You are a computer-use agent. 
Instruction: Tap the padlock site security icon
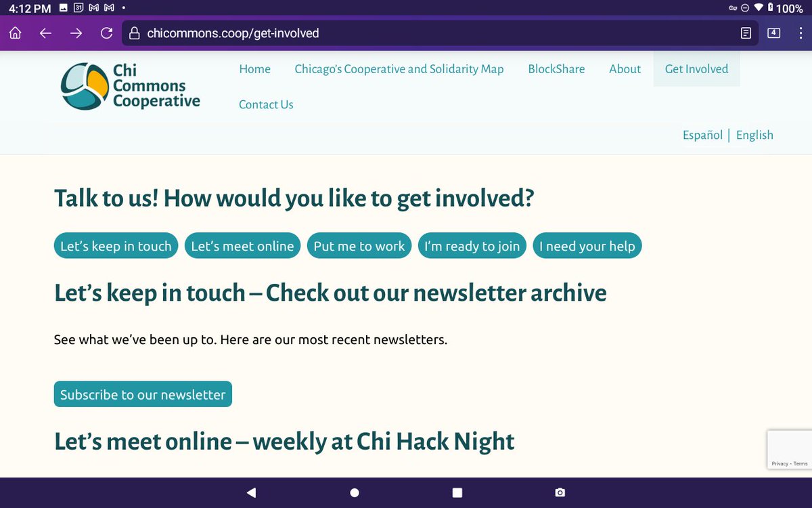[134, 33]
